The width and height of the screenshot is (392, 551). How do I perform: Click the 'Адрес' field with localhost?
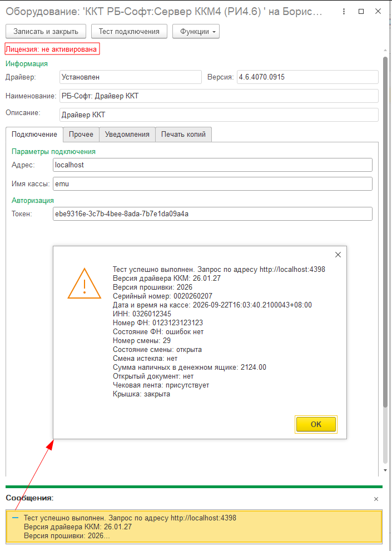(212, 165)
